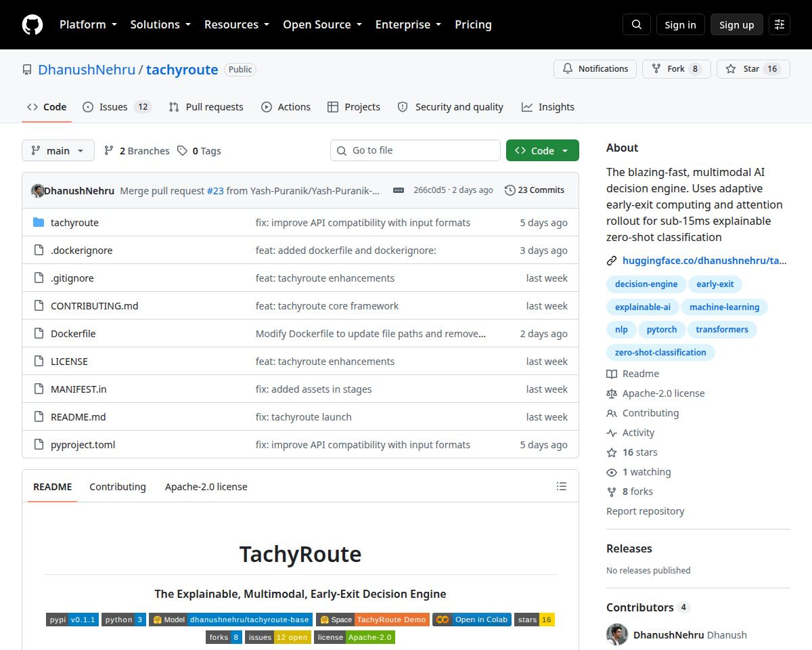The image size is (812, 650).
Task: Click the Sign up button
Action: 737,24
